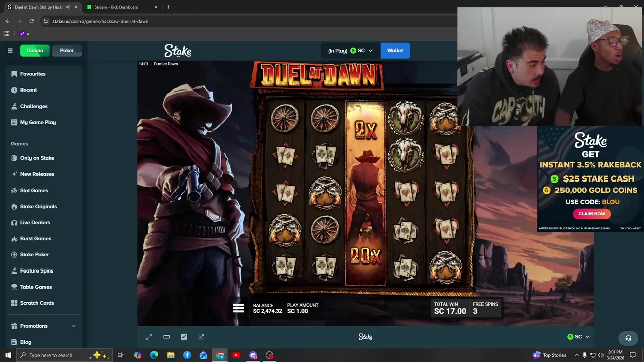Reload the current page
The image size is (644, 362).
click(31, 21)
